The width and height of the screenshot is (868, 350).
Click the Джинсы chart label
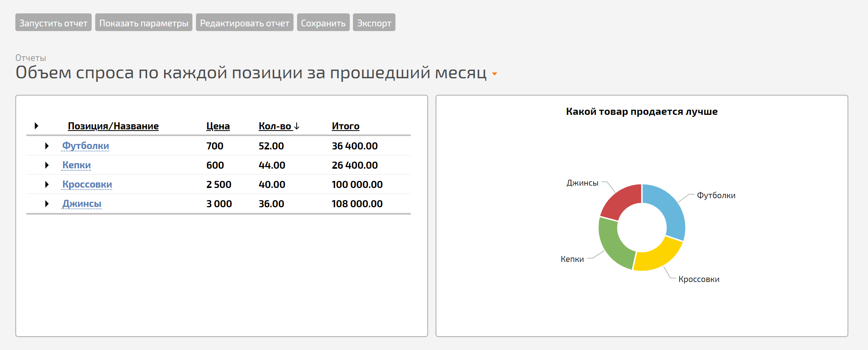tap(582, 183)
